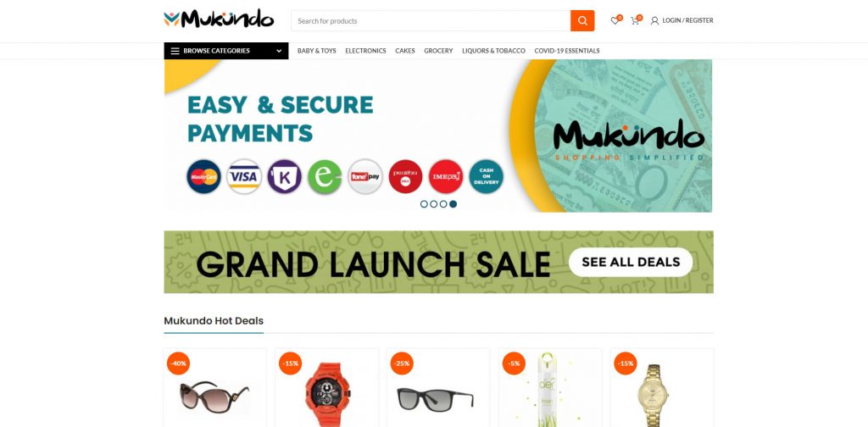Click the Login / Register link
Image resolution: width=868 pixels, height=427 pixels.
pyautogui.click(x=687, y=20)
